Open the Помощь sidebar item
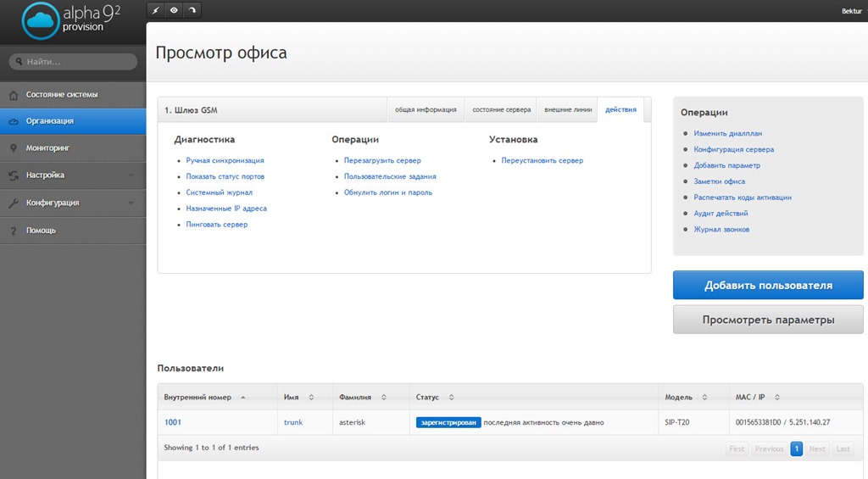 click(x=73, y=231)
